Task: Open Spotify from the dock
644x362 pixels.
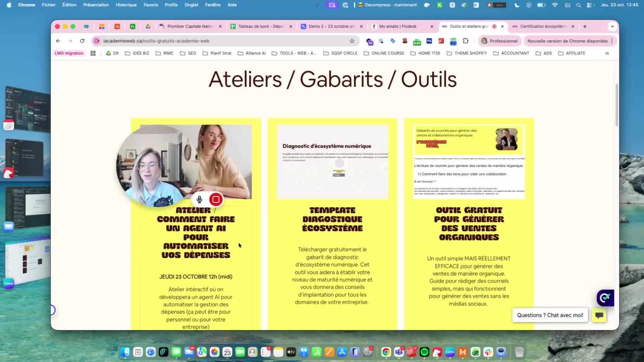Action: click(x=424, y=352)
